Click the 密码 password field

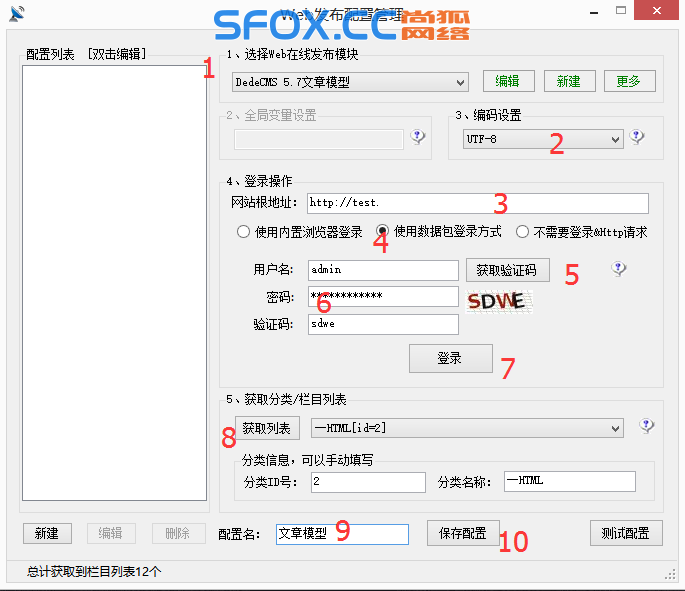383,297
